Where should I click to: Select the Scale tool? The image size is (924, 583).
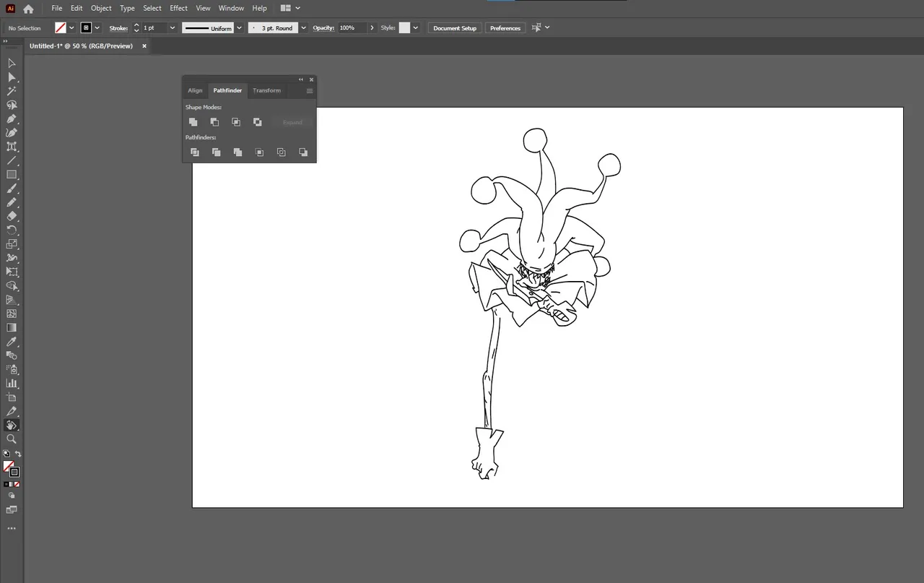pyautogui.click(x=12, y=244)
